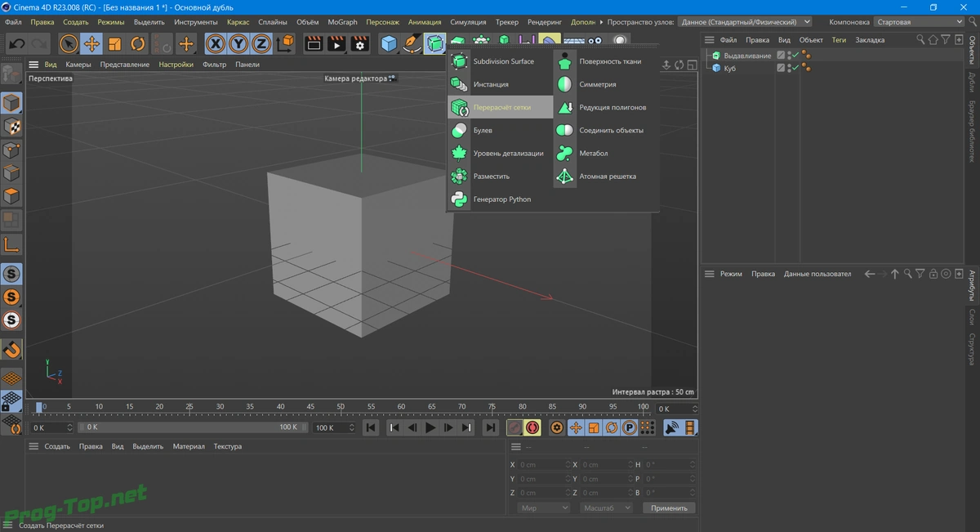Choose Атомная решетка generator
980x532 pixels.
(x=606, y=176)
